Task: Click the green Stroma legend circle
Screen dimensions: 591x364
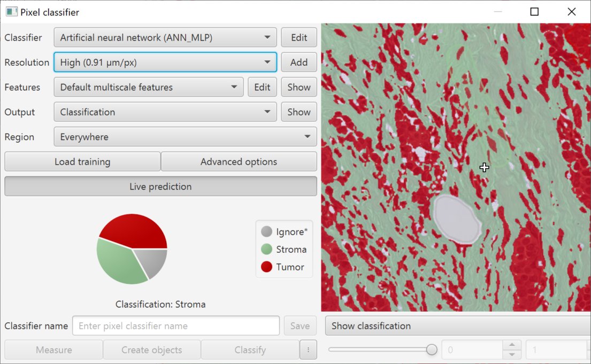Action: coord(266,249)
